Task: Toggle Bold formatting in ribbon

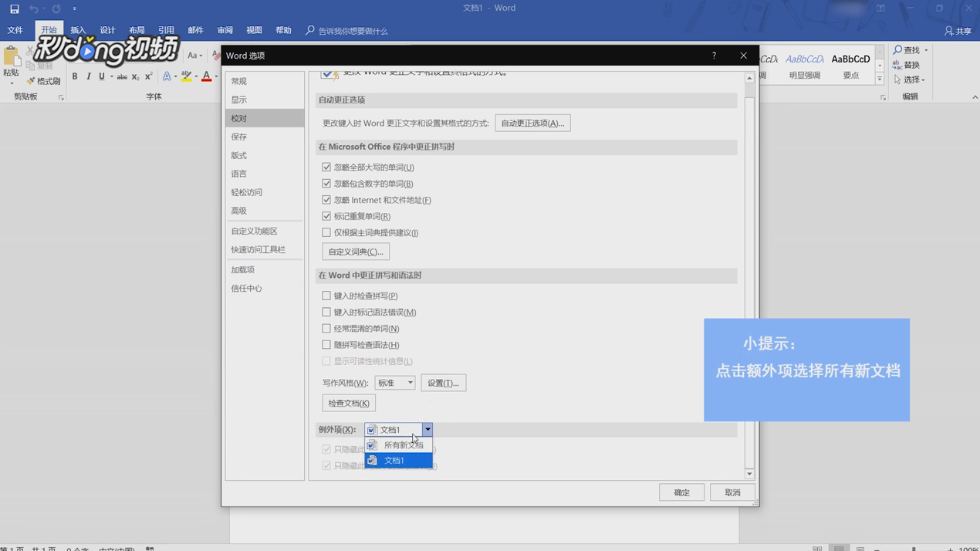Action: pyautogui.click(x=75, y=76)
